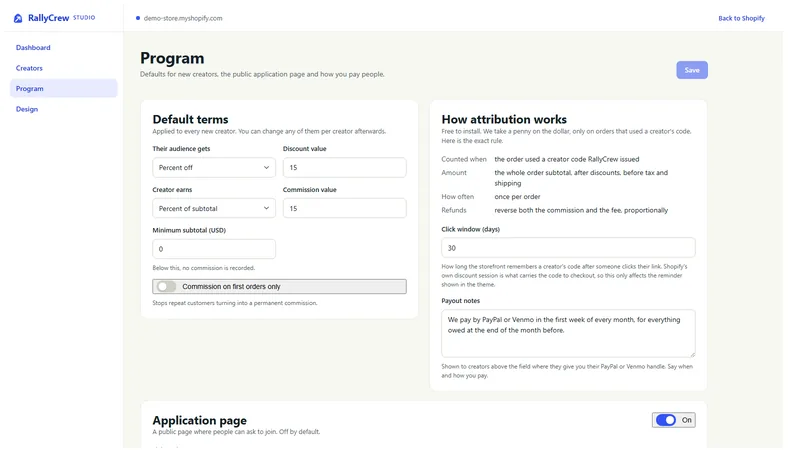Click the demo-store.myshopify.com store name
The height and width of the screenshot is (450, 800).
183,18
